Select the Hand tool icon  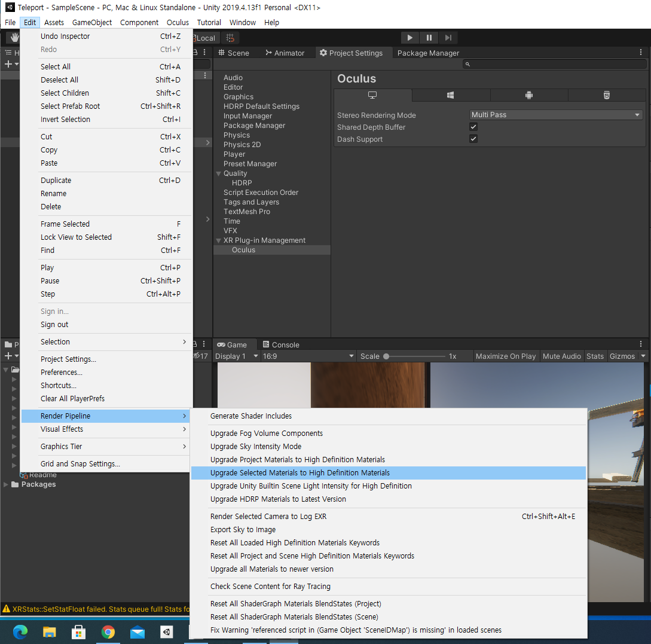[x=14, y=38]
